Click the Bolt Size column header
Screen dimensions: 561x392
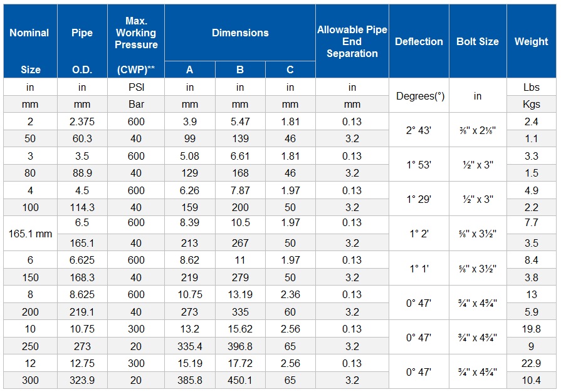(478, 41)
